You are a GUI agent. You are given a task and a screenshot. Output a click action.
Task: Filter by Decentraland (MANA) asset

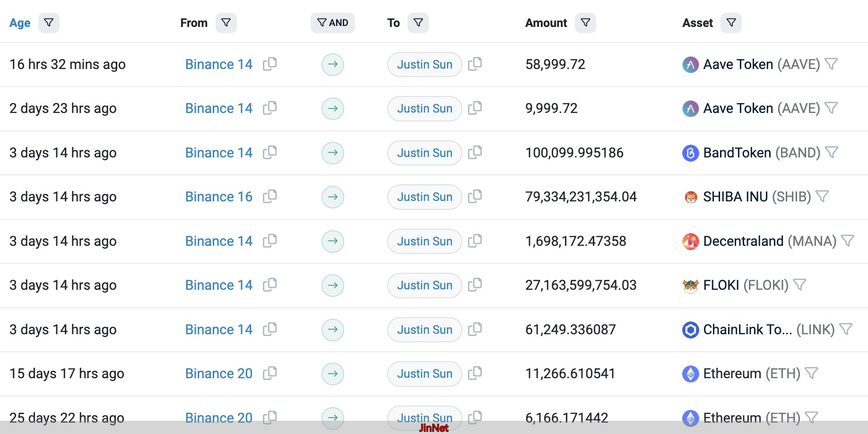pyautogui.click(x=848, y=241)
